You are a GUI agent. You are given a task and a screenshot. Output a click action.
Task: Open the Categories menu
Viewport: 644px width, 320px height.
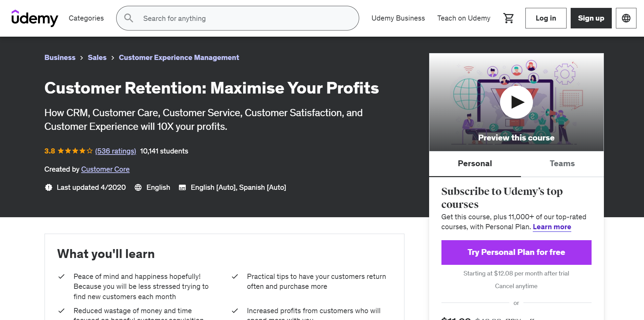(86, 18)
